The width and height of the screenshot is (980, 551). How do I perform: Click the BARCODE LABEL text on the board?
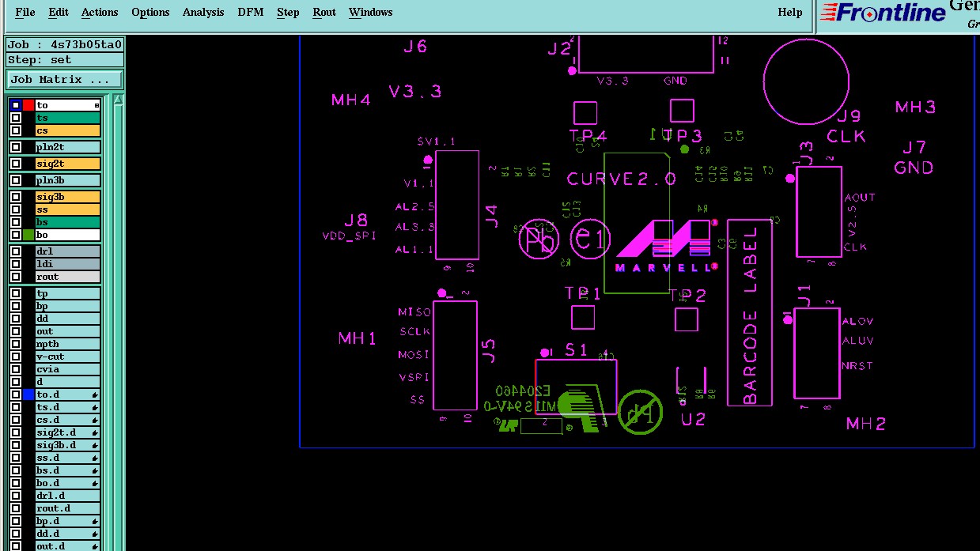(x=751, y=315)
